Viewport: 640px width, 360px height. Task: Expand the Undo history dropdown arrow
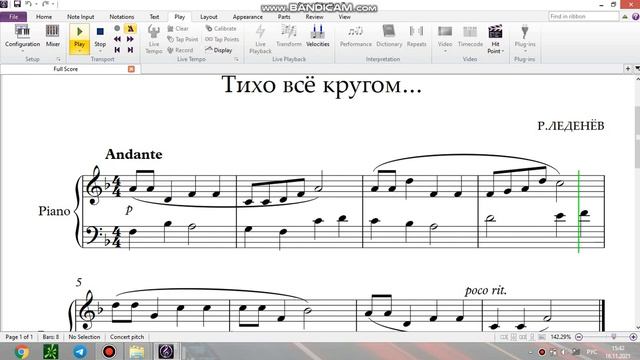pyautogui.click(x=36, y=4)
